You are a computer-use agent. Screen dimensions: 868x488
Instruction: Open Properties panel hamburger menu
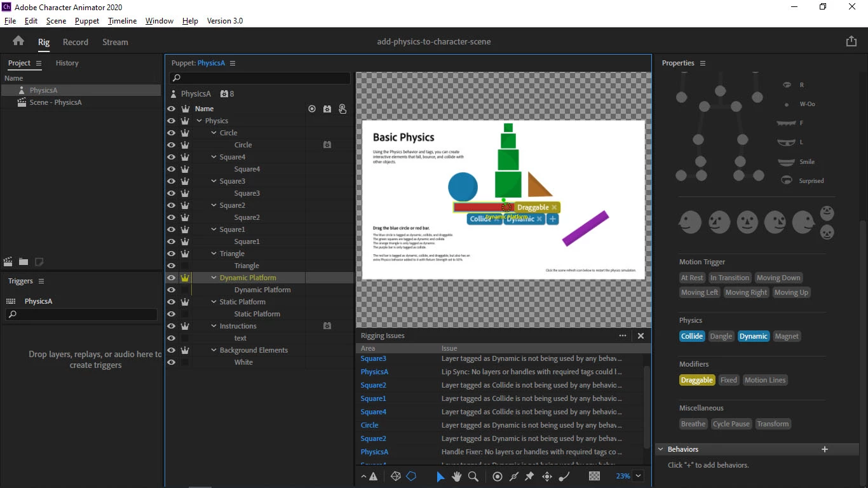click(x=702, y=63)
